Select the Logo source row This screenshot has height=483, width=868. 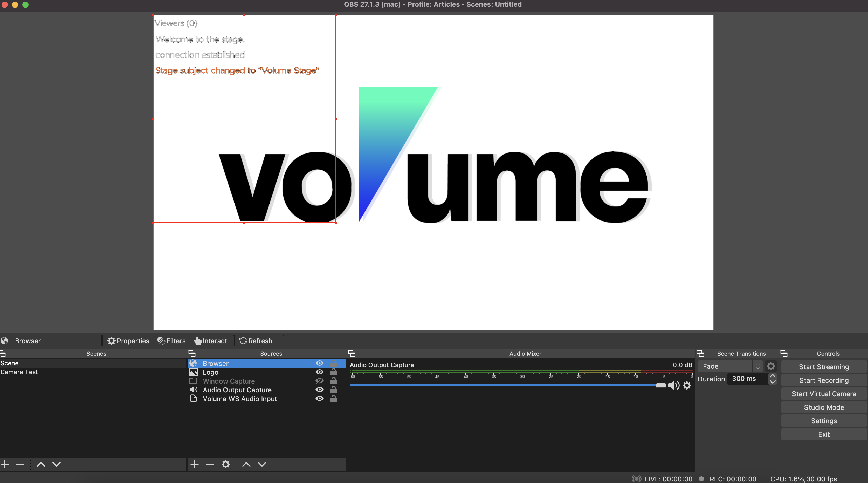[x=266, y=372]
